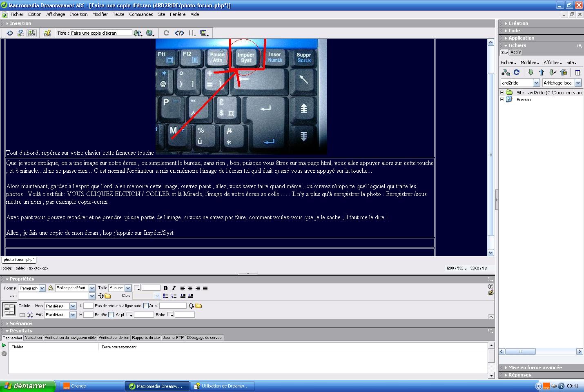This screenshot has height=392, width=584.
Task: Activate Live Data view icon
Action: pos(47,33)
